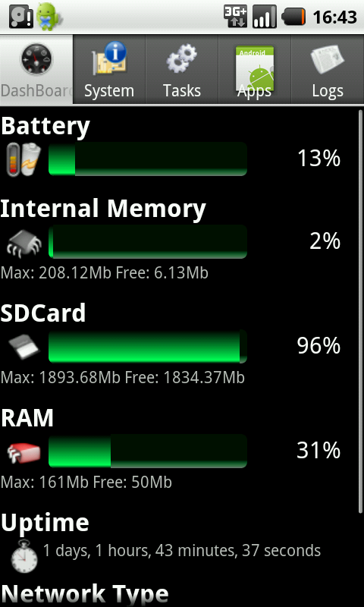The height and width of the screenshot is (607, 364).
Task: Tap the uptime duration text
Action: [x=181, y=551]
